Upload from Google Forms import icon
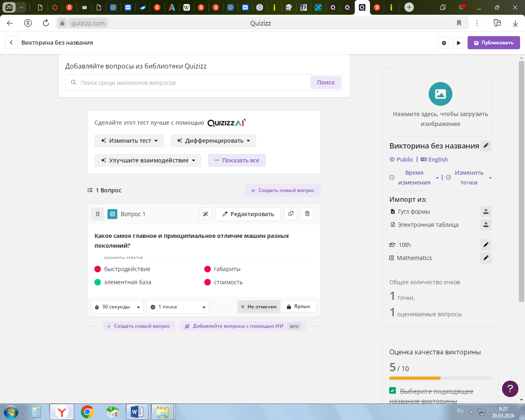 tap(486, 212)
